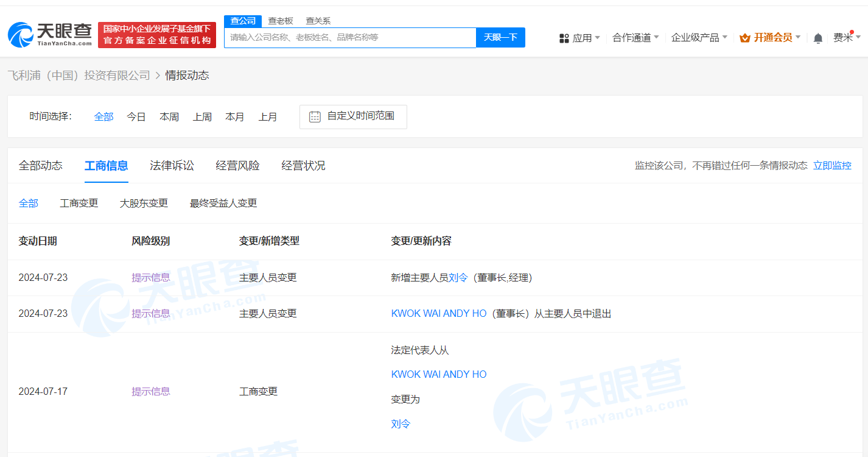The height and width of the screenshot is (457, 868).
Task: Switch to the 经营状况 tab
Action: (x=304, y=166)
